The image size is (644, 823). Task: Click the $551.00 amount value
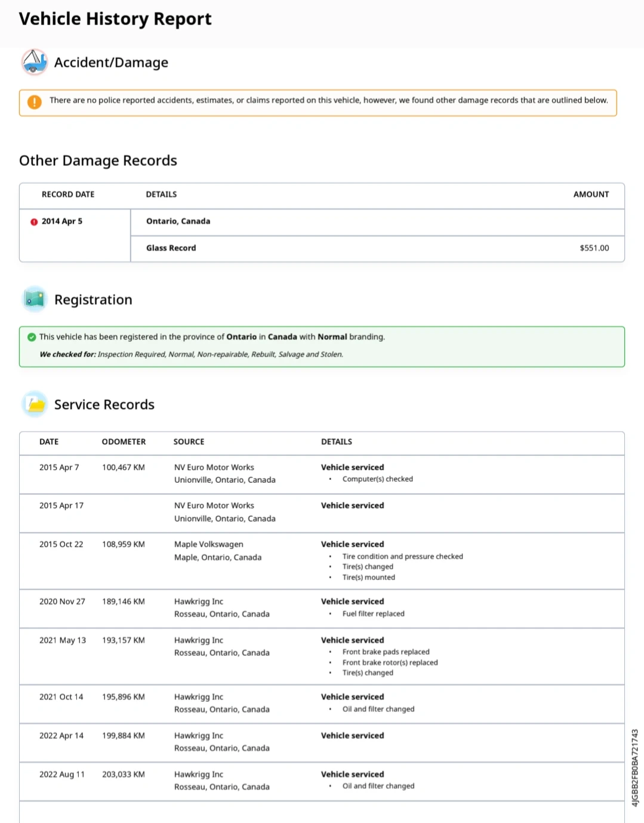(x=594, y=248)
